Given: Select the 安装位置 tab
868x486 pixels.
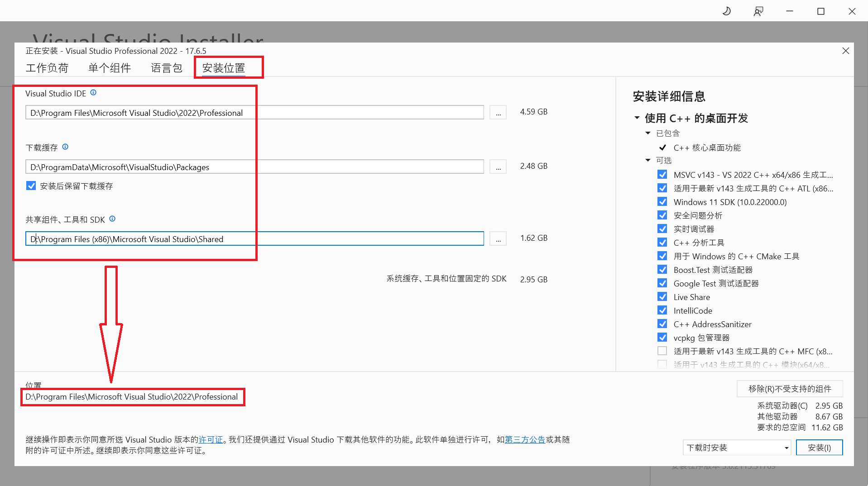Looking at the screenshot, I should tap(224, 68).
